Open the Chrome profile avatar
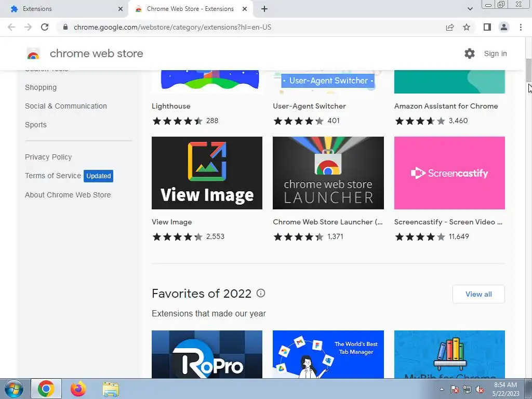The height and width of the screenshot is (399, 532). click(x=504, y=27)
